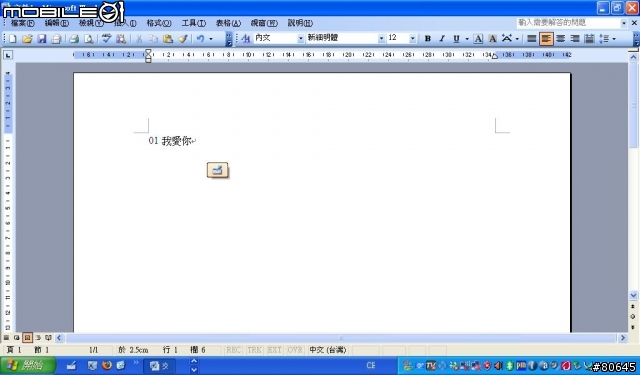Select the Format Painter brush
This screenshot has height=375, width=640.
[x=183, y=39]
